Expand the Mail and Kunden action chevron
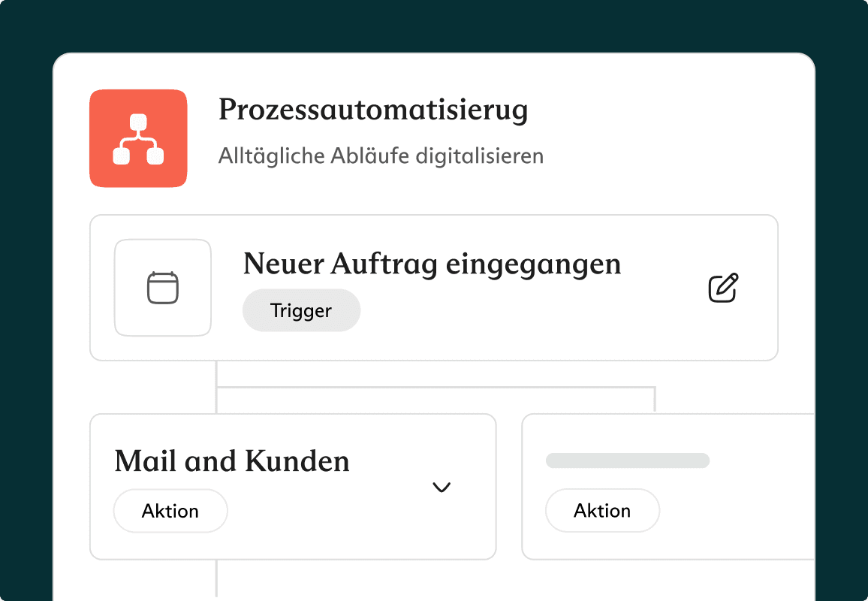 click(x=442, y=488)
